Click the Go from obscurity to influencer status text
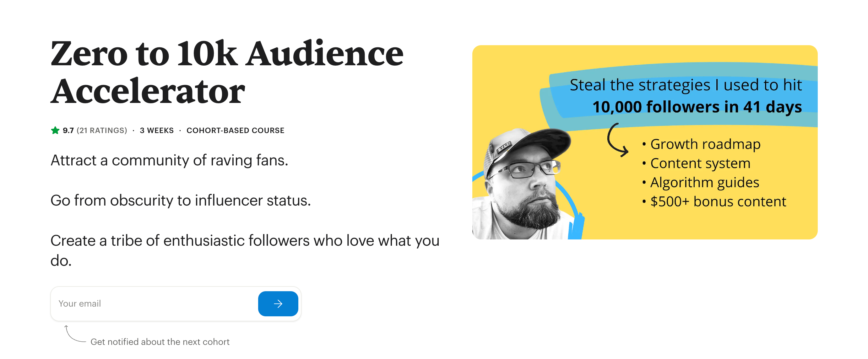This screenshot has width=868, height=359. 180,201
